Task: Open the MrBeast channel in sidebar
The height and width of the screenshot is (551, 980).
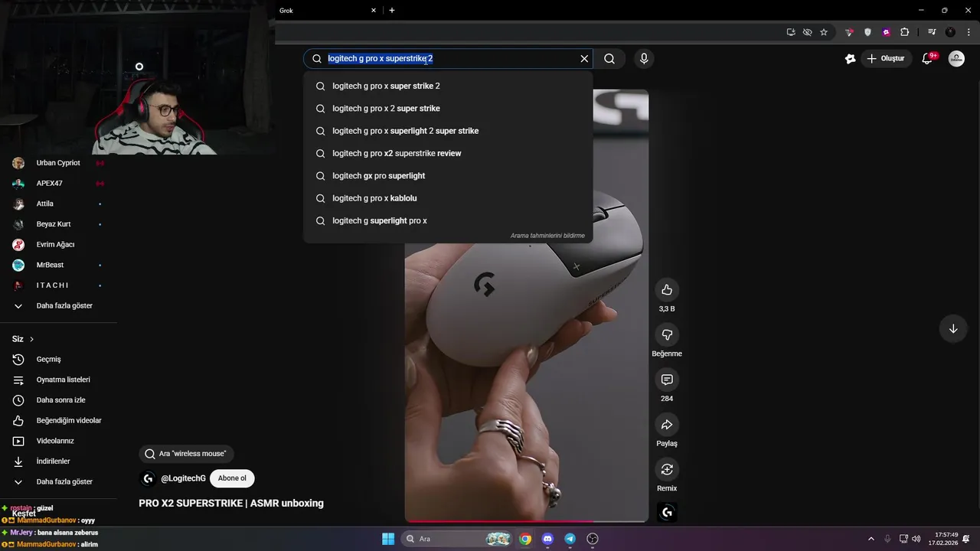Action: (x=58, y=265)
